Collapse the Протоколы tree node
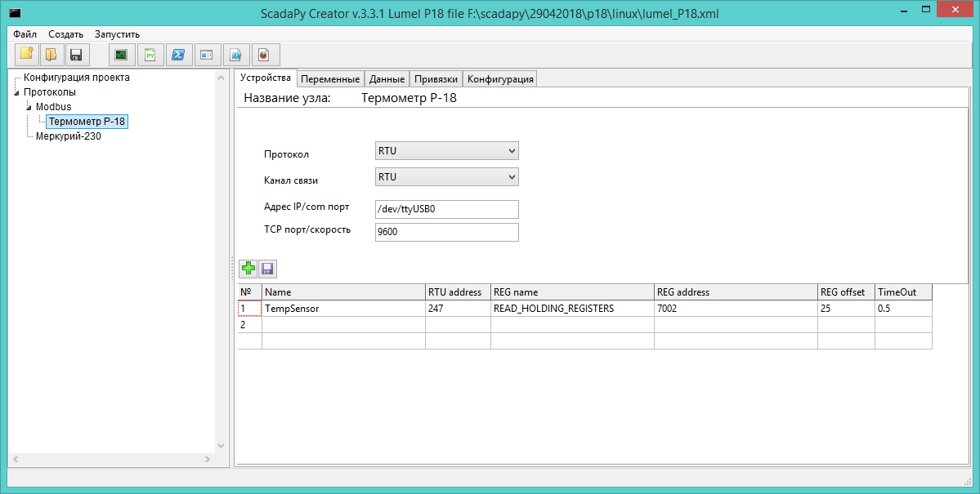Screen dimensions: 980x494 click(x=16, y=93)
